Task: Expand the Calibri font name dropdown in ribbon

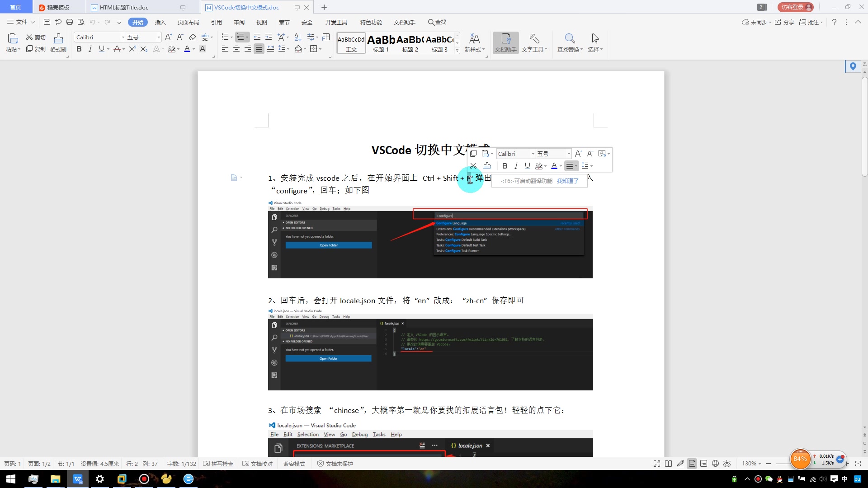Action: pyautogui.click(x=123, y=37)
